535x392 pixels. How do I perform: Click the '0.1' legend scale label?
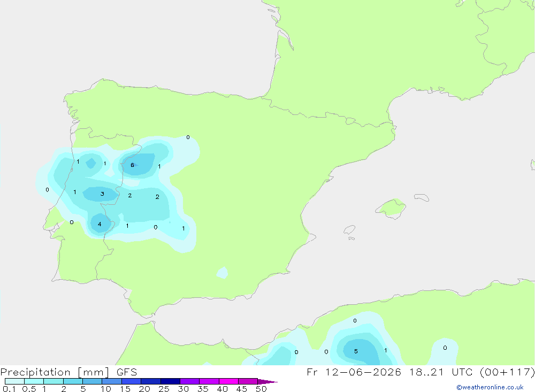pos(9,389)
